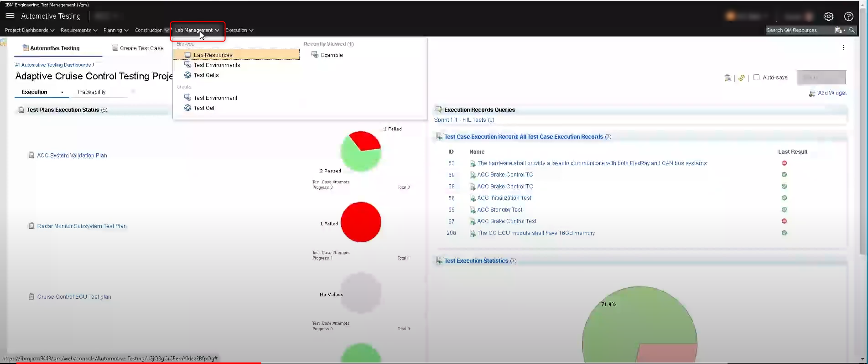Enable the Auto-save checkbox

[x=756, y=78]
